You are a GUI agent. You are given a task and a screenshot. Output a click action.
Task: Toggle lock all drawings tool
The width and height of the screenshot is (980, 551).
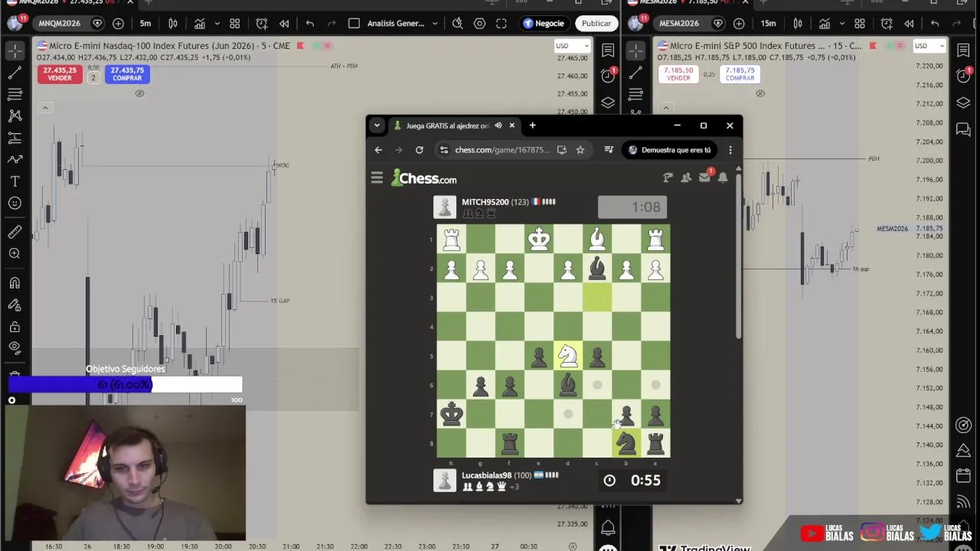15,327
